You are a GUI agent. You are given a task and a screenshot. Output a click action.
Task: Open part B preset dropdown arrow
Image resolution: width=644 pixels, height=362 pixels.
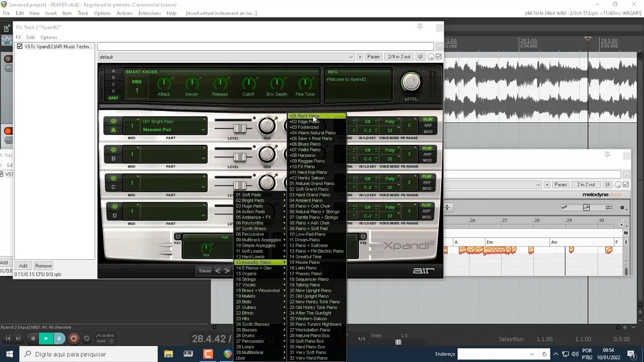204,148
